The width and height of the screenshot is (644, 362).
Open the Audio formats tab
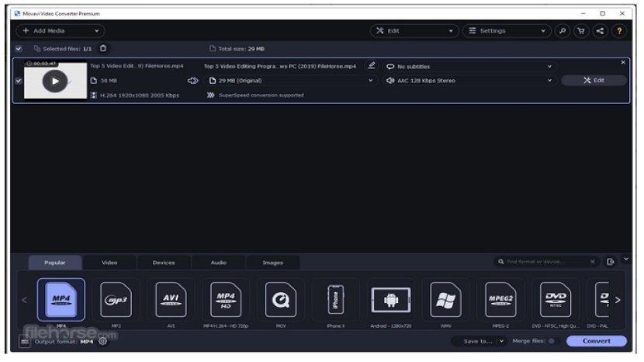[219, 263]
